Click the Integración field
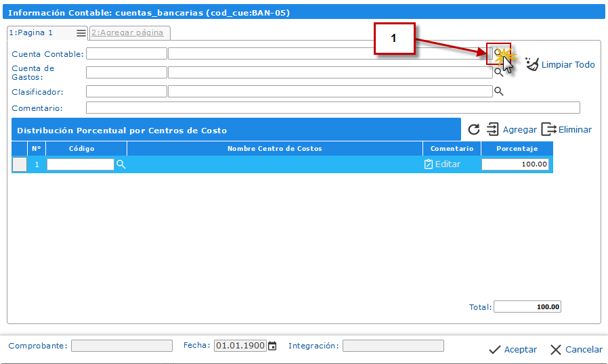Viewport: 608px width, 364px height. (x=393, y=346)
